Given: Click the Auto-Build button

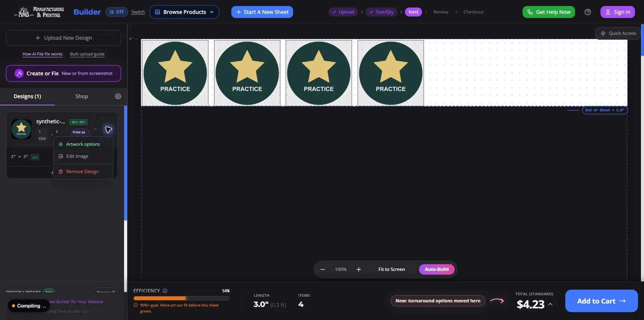Looking at the screenshot, I should pyautogui.click(x=437, y=269).
